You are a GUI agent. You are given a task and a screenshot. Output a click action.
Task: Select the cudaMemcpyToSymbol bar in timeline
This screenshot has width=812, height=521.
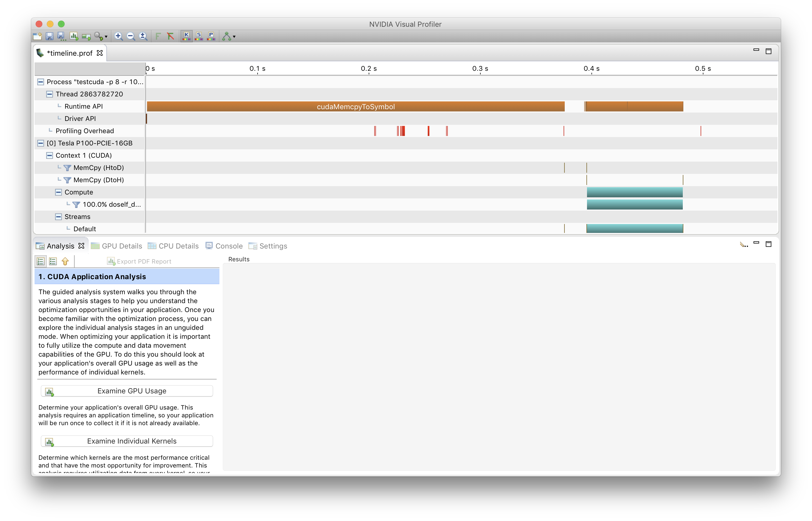(x=356, y=106)
